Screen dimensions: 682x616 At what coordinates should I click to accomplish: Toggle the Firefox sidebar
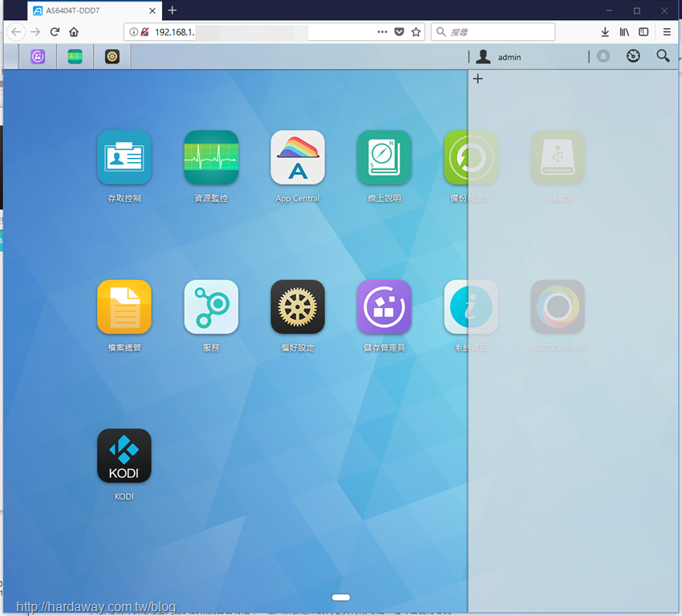[643, 32]
